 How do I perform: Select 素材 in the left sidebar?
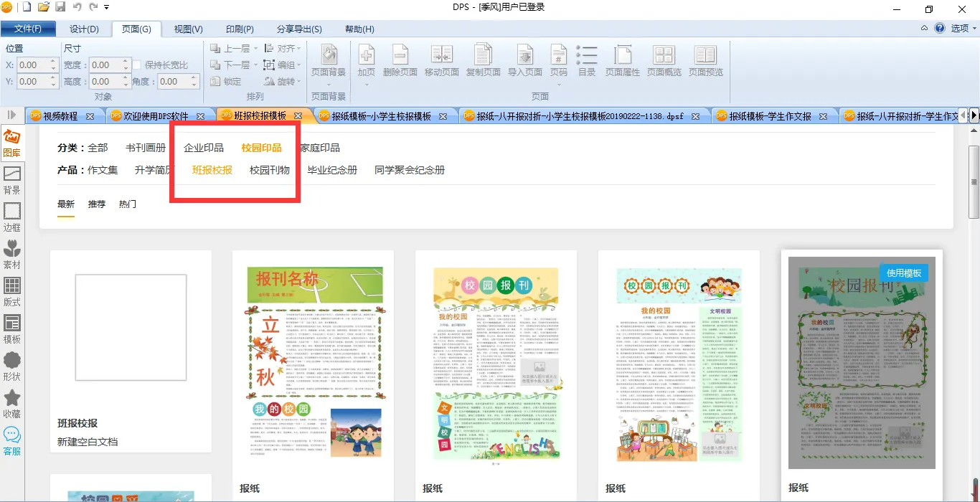point(12,255)
